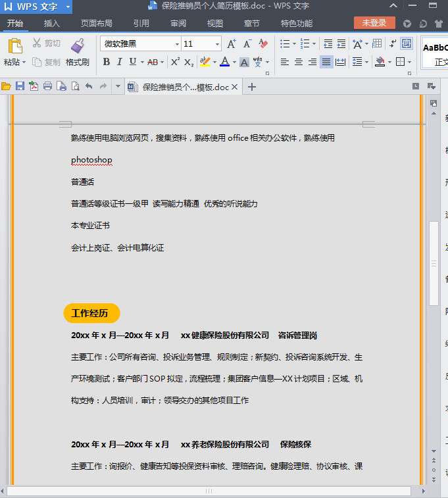Screen dimensions: 448x498
Task: Open print preview magnifier icon
Action: (75, 86)
